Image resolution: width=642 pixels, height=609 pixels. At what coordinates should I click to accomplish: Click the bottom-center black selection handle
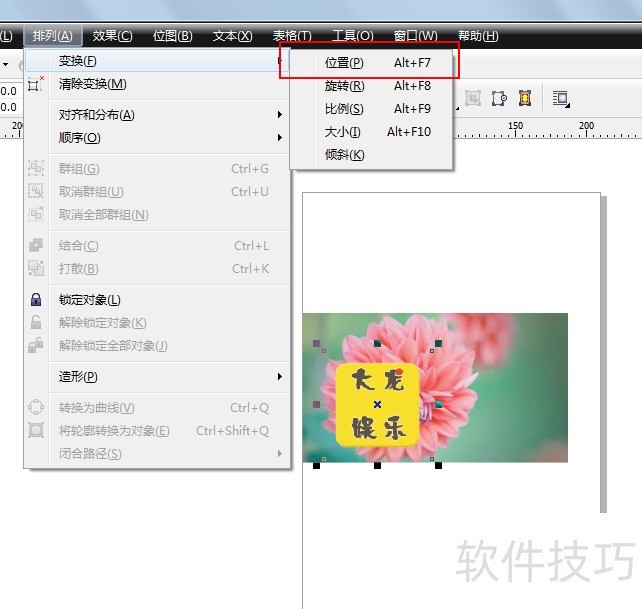[378, 466]
